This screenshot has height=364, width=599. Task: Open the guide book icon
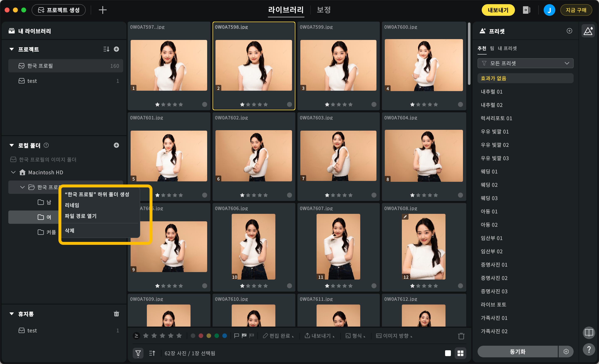[589, 332]
